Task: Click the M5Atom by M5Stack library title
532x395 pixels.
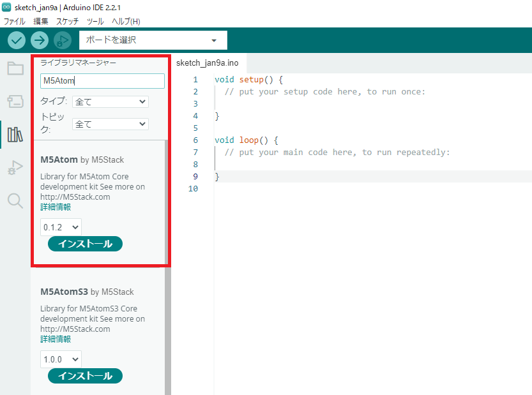Action: (82, 160)
